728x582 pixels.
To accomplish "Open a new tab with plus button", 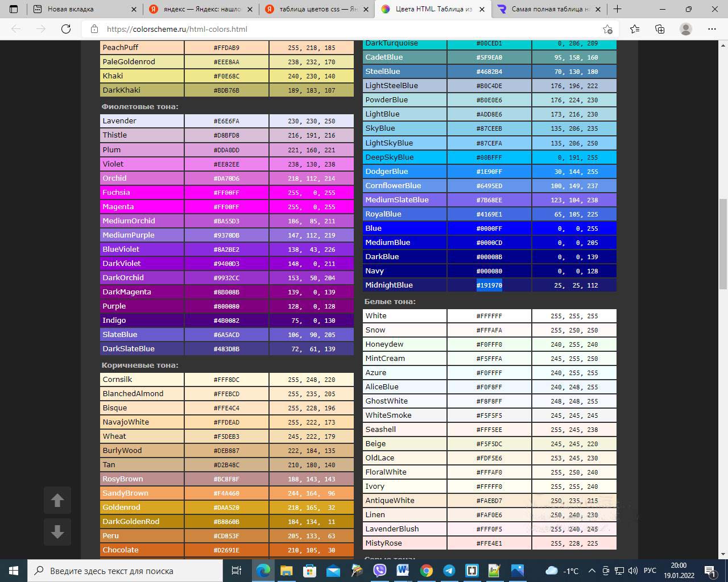I will click(617, 9).
